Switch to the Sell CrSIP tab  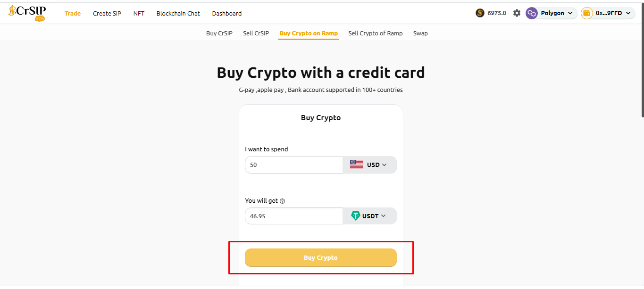click(256, 33)
